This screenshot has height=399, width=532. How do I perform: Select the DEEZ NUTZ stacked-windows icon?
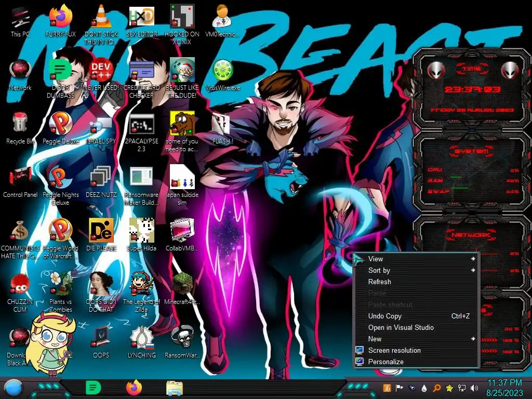[101, 182]
